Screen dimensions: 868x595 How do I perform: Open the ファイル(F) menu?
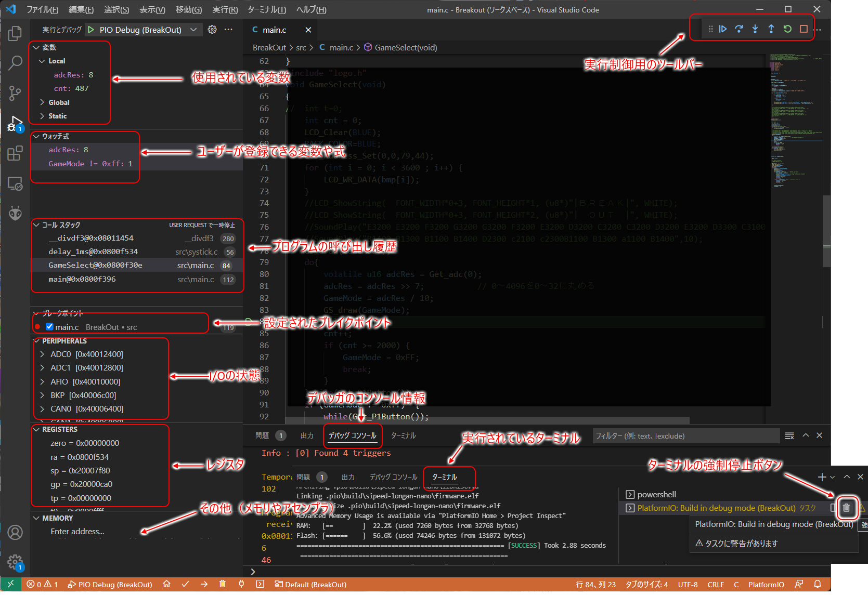pos(42,9)
